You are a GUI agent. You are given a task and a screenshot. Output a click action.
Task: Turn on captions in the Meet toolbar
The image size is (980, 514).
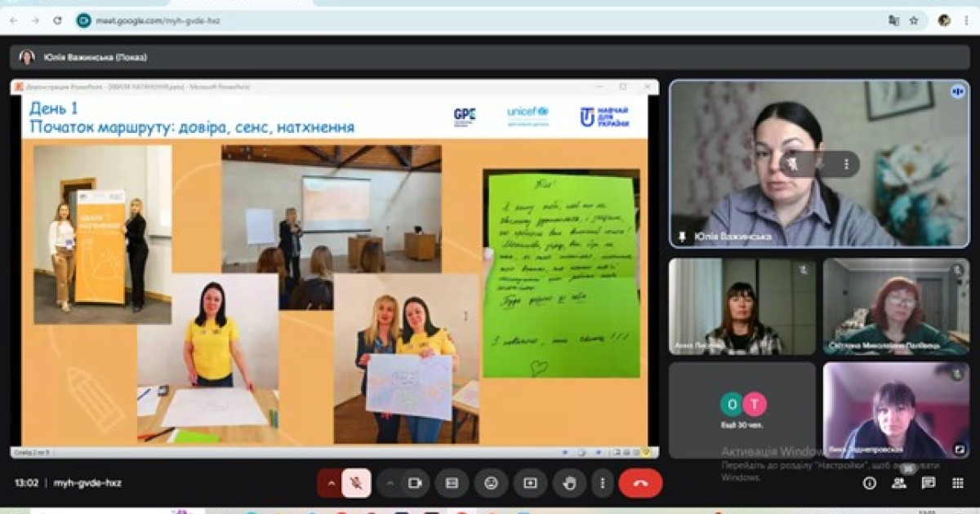click(452, 483)
